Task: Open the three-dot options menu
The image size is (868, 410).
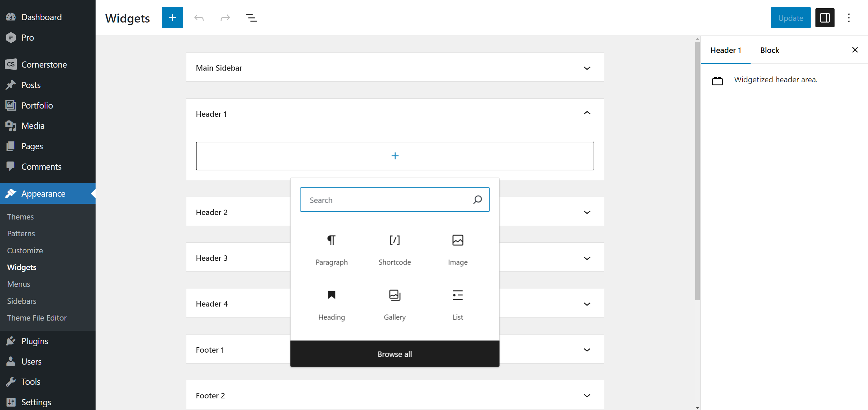Action: coord(849,17)
